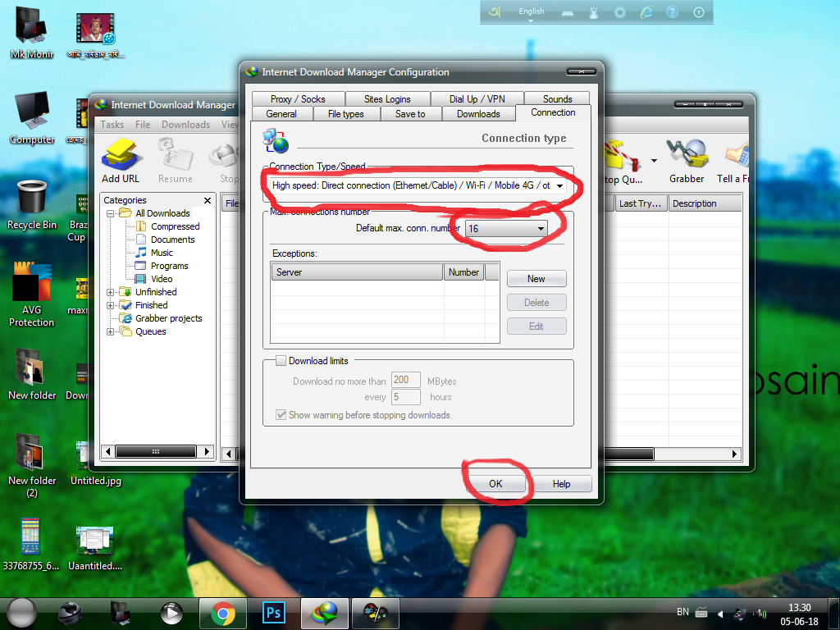
Task: Open the Downloads menu in IDM
Action: coord(186,125)
